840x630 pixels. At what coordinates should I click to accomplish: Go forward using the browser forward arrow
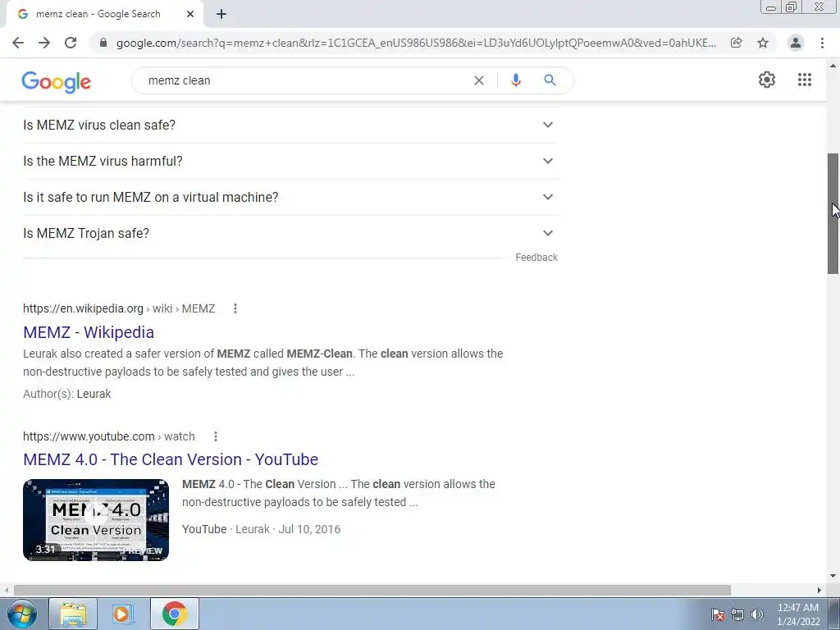[x=44, y=43]
